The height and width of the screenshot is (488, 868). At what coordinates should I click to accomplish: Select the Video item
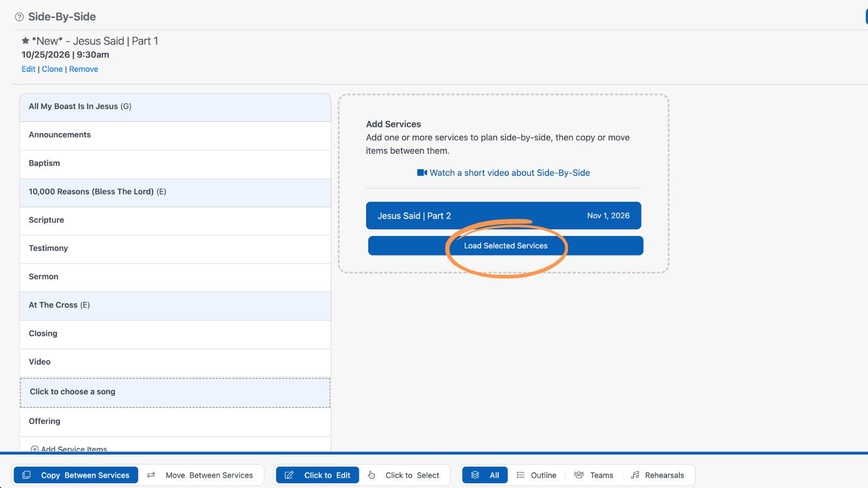click(175, 363)
